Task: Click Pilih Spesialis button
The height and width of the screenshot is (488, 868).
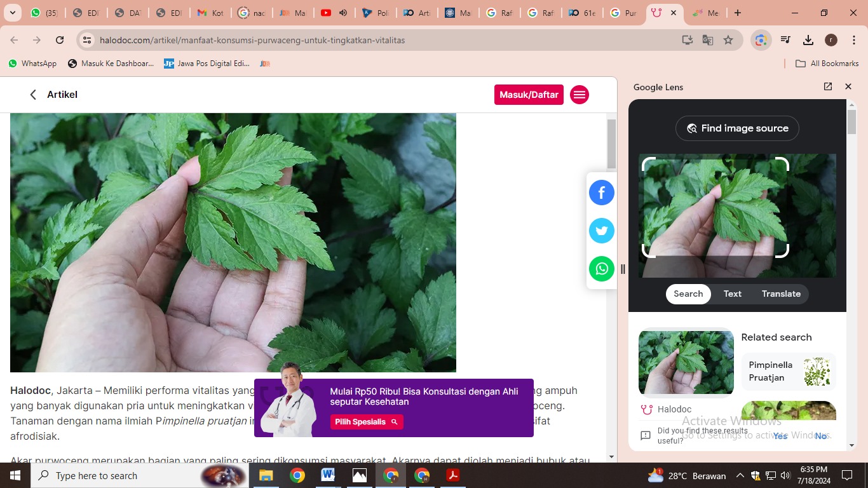Action: tap(366, 422)
